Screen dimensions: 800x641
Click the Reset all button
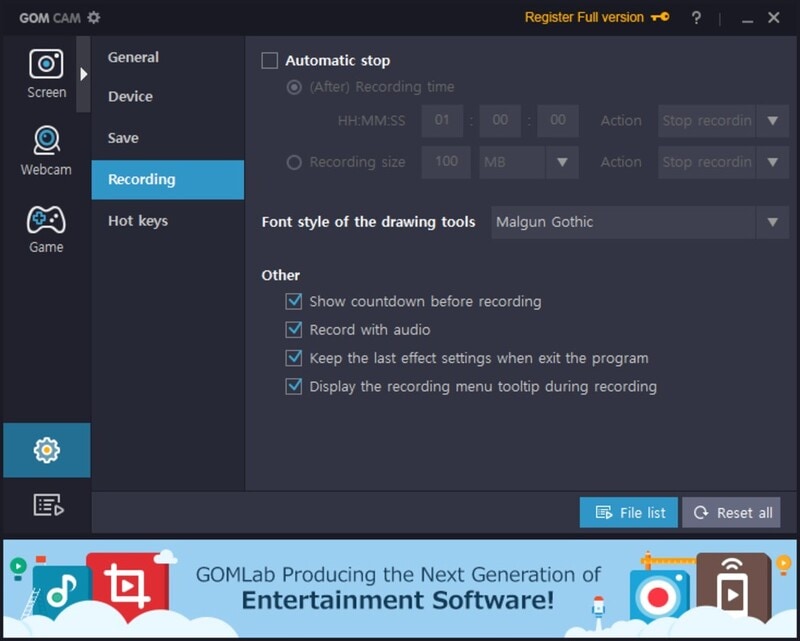[x=731, y=512]
